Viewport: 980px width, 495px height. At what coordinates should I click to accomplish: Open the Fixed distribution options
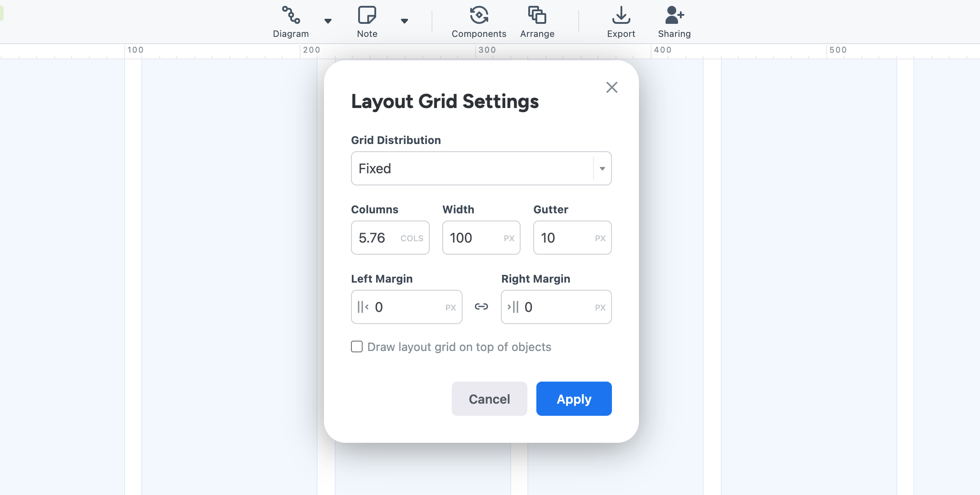tap(602, 168)
